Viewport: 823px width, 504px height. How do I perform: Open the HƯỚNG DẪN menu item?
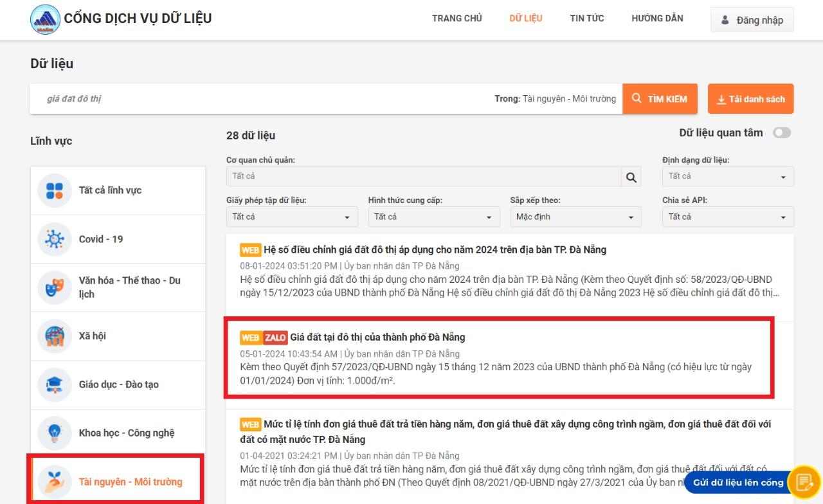point(657,19)
